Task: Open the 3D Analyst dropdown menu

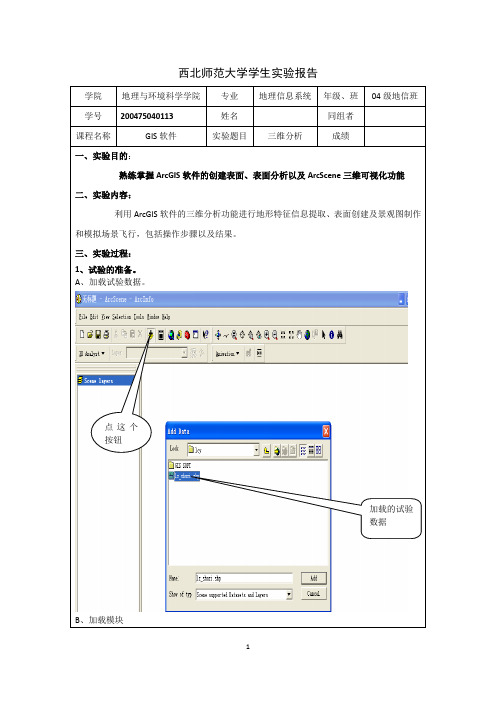Action: 92,354
